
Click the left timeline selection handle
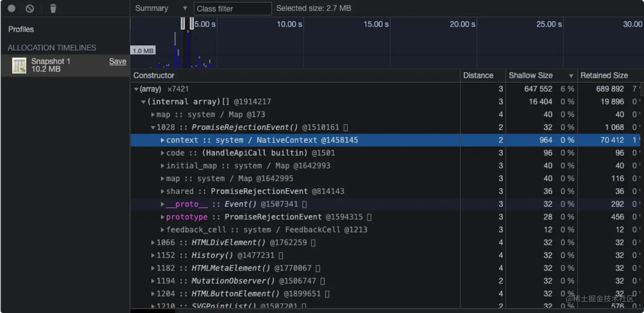183,23
